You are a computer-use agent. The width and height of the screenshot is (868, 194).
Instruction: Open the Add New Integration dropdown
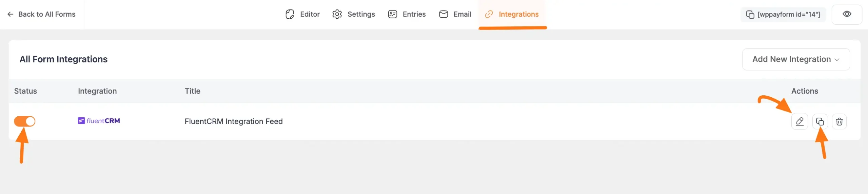tap(791, 59)
